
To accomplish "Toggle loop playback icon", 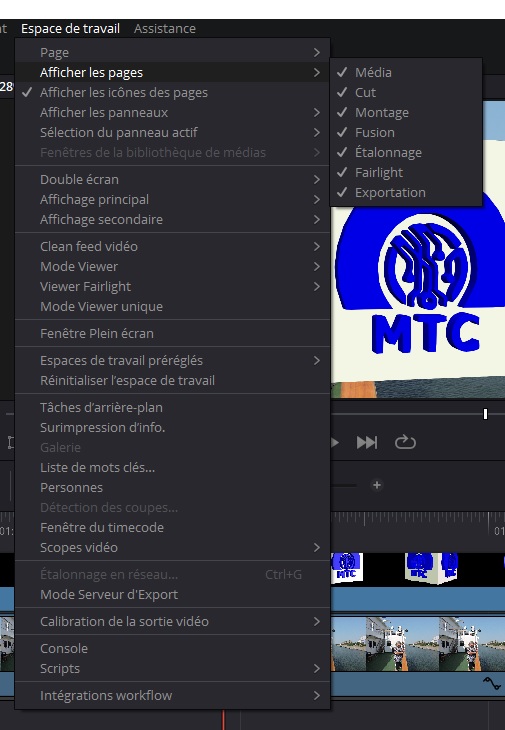I will [405, 442].
